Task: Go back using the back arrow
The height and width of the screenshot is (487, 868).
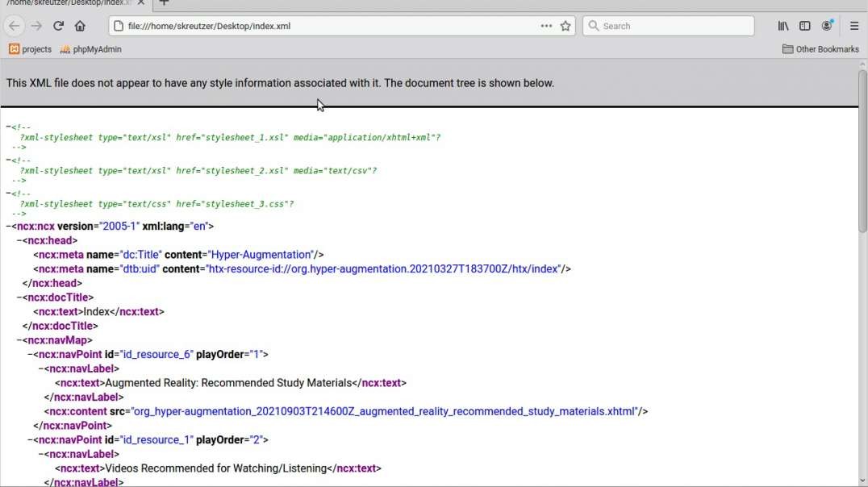Action: (x=15, y=25)
